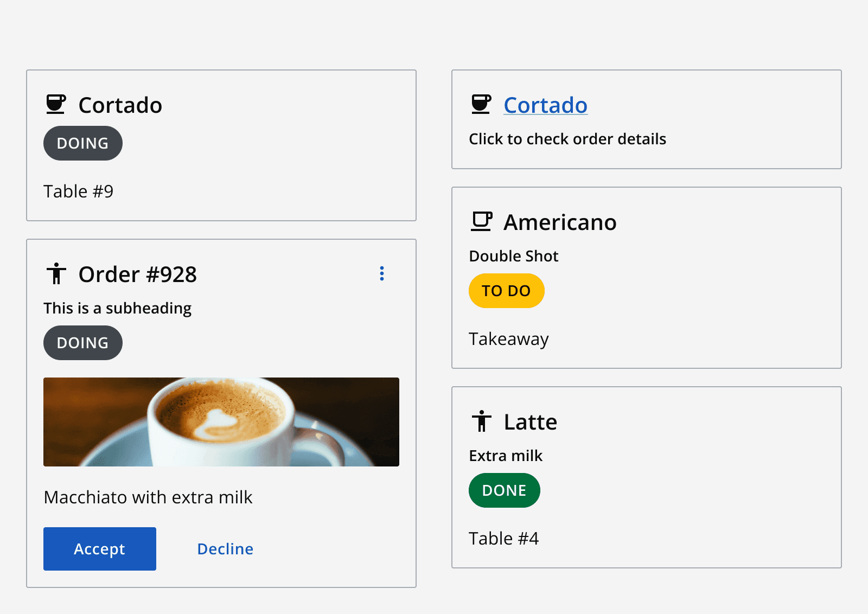
Task: Click the Macchiato with extra milk description
Action: click(148, 497)
